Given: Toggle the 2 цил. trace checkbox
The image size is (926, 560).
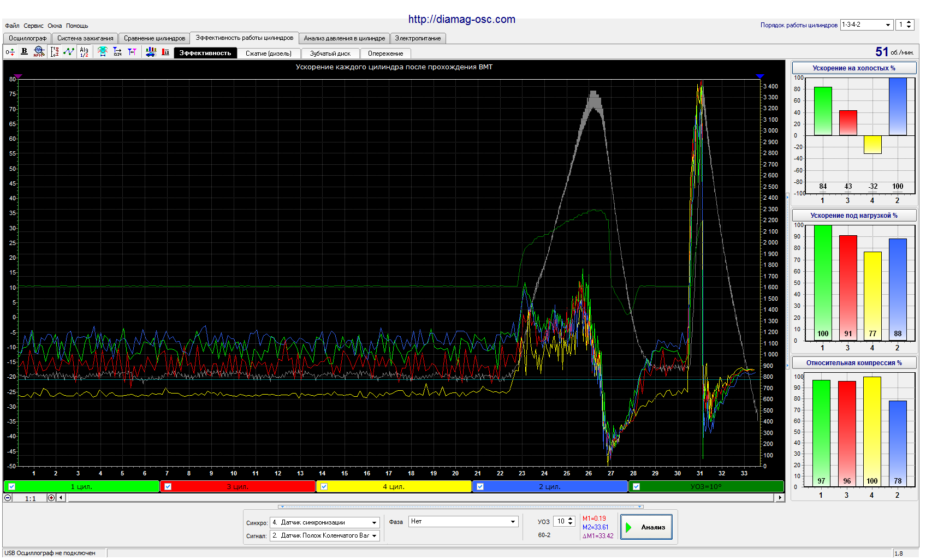Looking at the screenshot, I should [x=480, y=487].
